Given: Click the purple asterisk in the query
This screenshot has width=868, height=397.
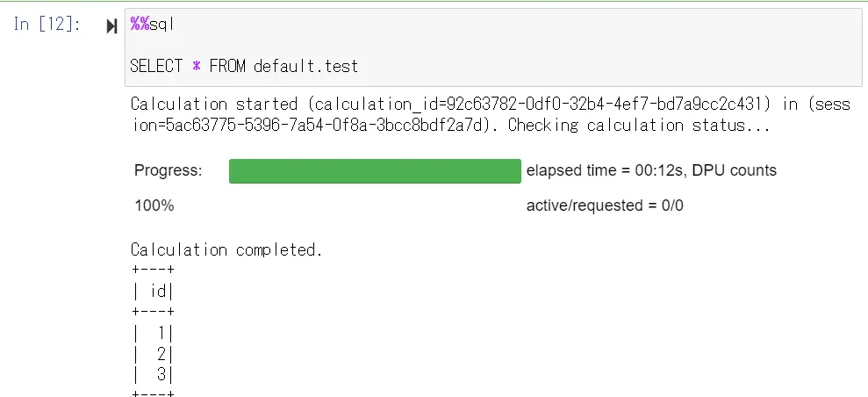Looking at the screenshot, I should point(196,67).
